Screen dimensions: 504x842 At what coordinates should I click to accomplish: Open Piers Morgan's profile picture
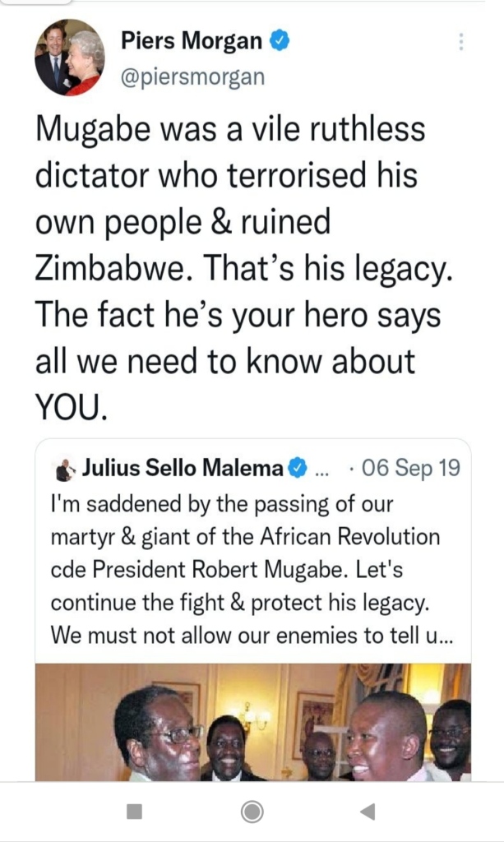69,57
